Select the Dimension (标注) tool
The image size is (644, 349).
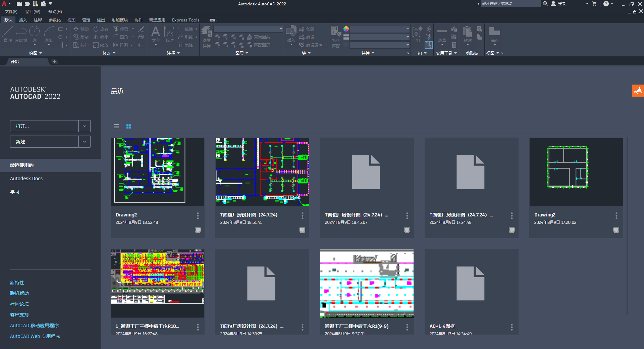coord(170,34)
